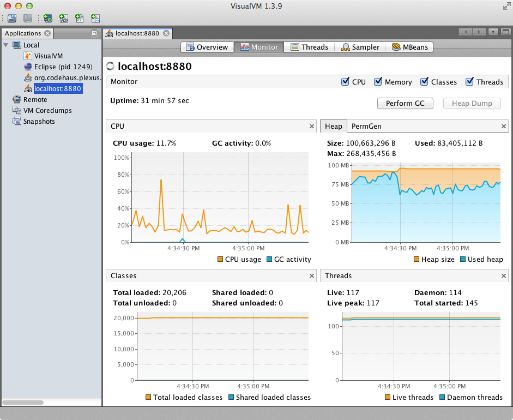Select the VisualVM application in tree

click(49, 56)
